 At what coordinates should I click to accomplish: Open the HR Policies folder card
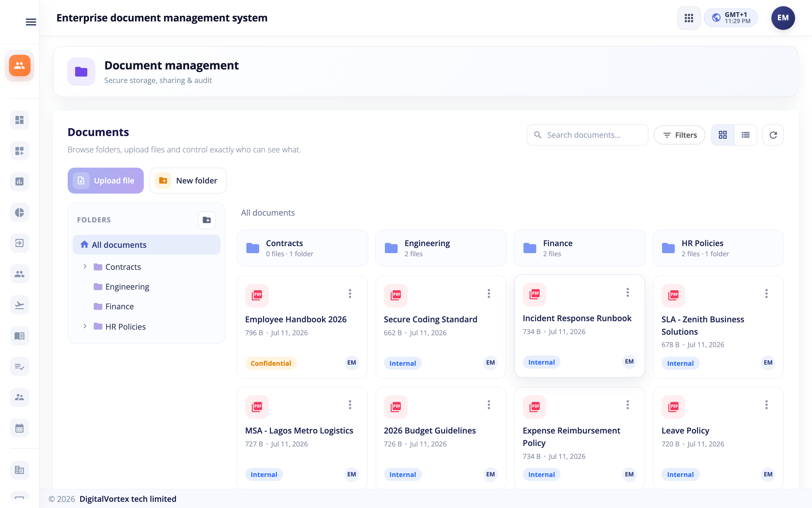(718, 248)
